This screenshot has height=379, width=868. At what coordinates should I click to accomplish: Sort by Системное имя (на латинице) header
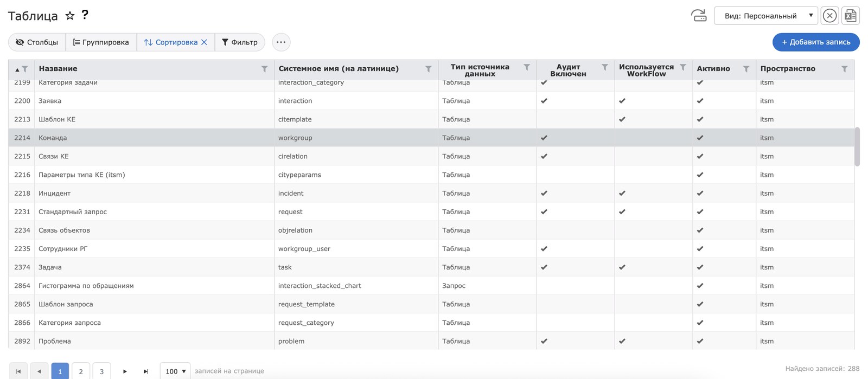[339, 69]
